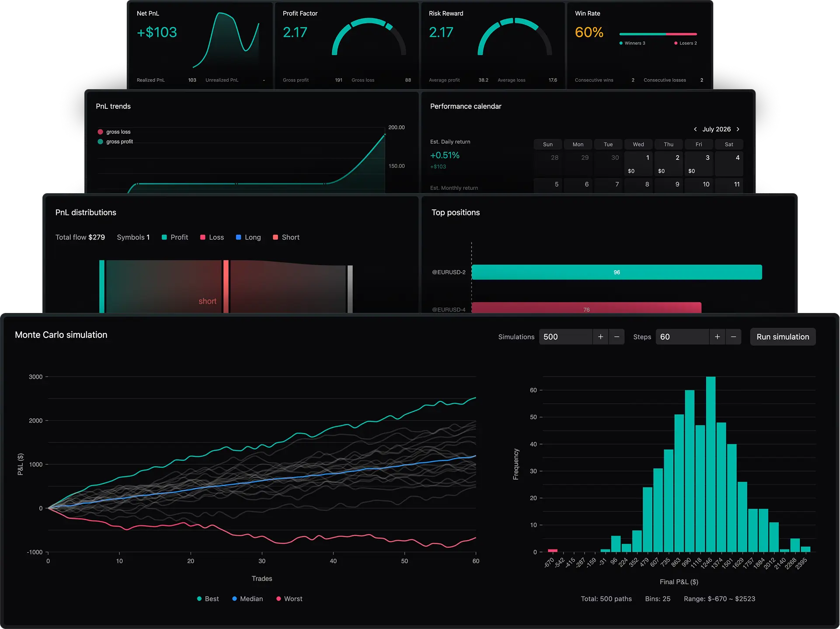The image size is (840, 629).
Task: Toggle Loss legend in PnL distributions
Action: 212,237
